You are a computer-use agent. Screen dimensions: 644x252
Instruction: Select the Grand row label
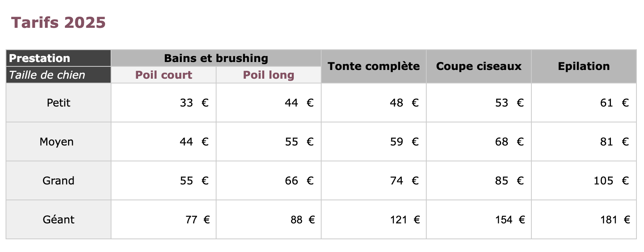tap(59, 180)
